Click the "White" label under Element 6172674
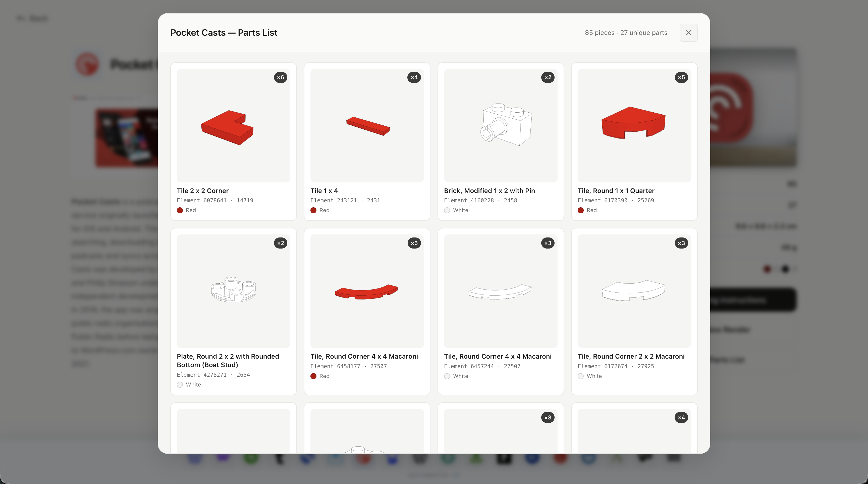 594,376
